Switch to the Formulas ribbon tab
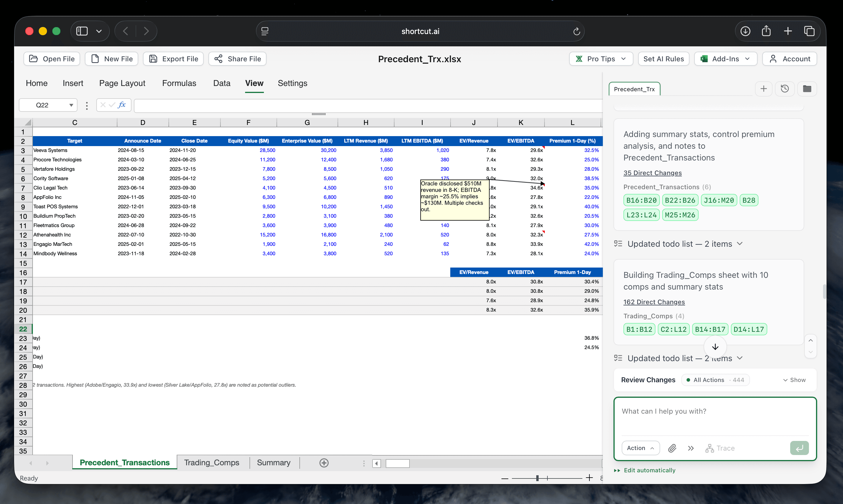The height and width of the screenshot is (504, 843). tap(179, 83)
